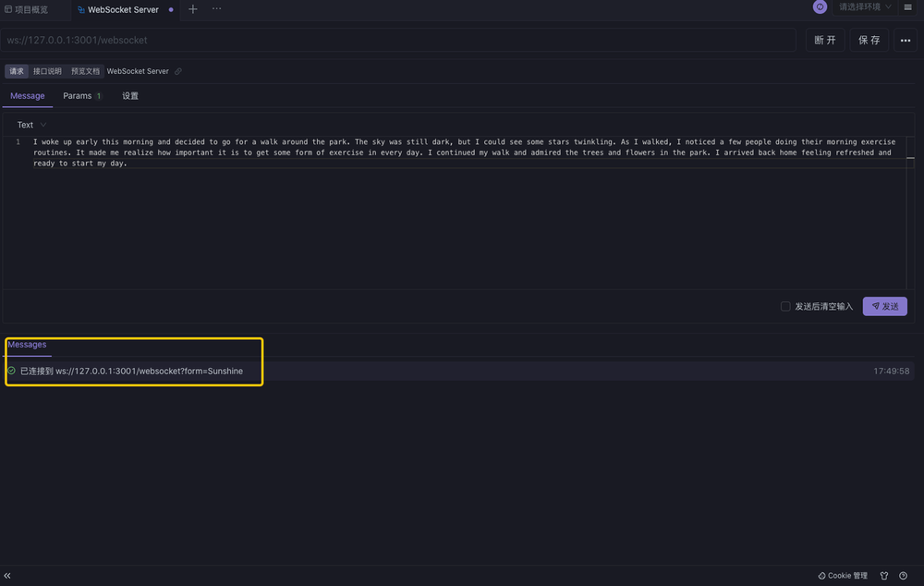This screenshot has width=924, height=586.
Task: Open the environment sync refresh icon
Action: (x=820, y=7)
